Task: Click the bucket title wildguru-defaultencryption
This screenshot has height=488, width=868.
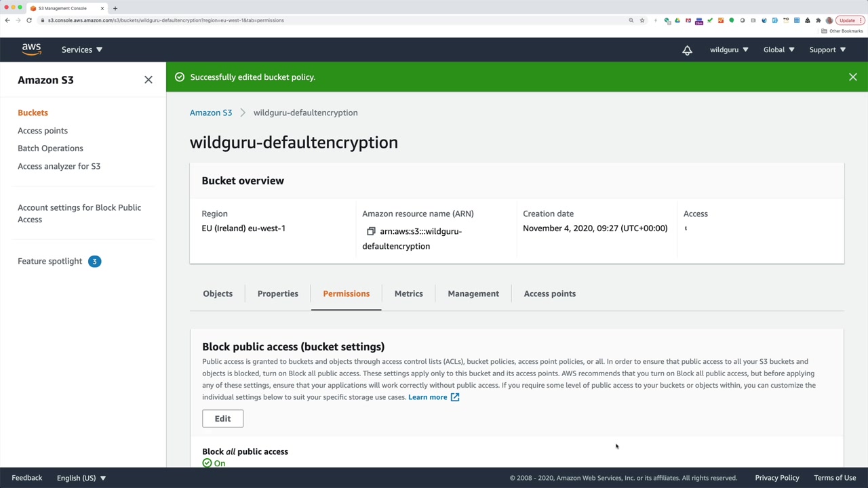Action: 294,142
